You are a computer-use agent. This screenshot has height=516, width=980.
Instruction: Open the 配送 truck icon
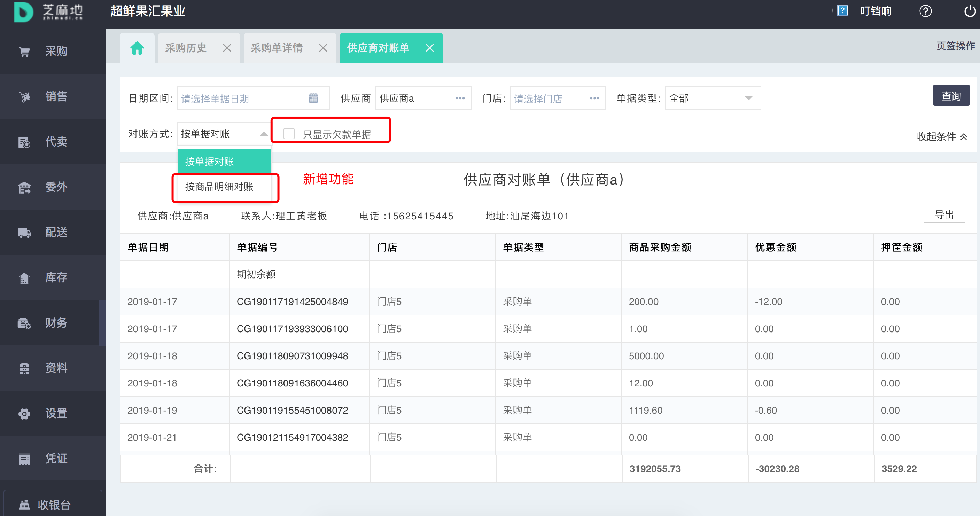click(x=24, y=232)
